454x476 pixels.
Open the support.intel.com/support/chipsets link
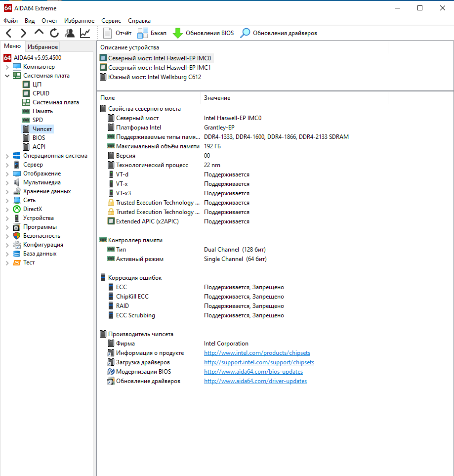click(259, 362)
